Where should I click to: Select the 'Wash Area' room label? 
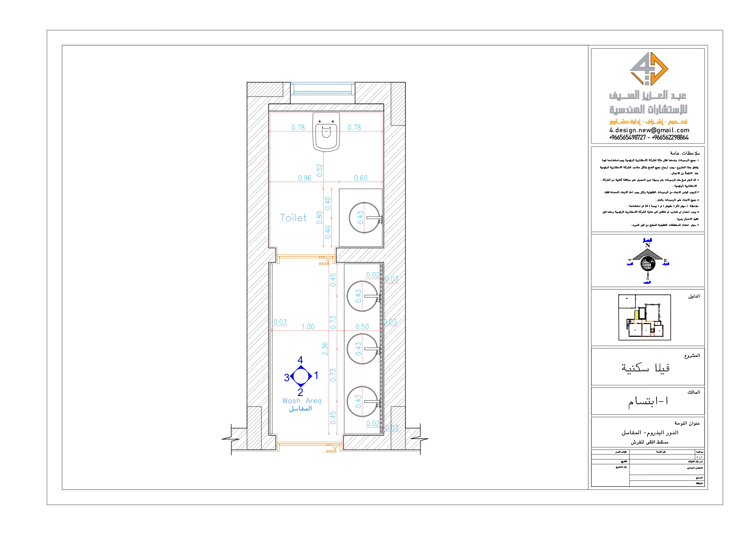tap(302, 401)
